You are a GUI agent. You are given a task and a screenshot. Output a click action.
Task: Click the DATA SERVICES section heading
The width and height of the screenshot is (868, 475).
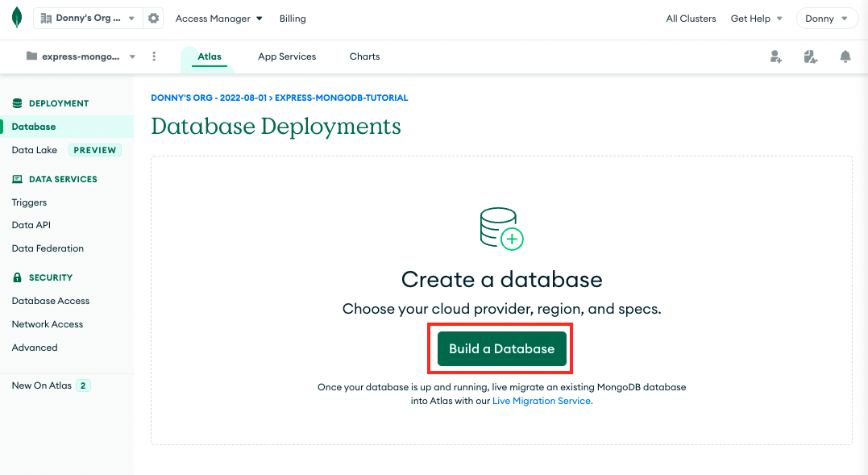pyautogui.click(x=63, y=179)
